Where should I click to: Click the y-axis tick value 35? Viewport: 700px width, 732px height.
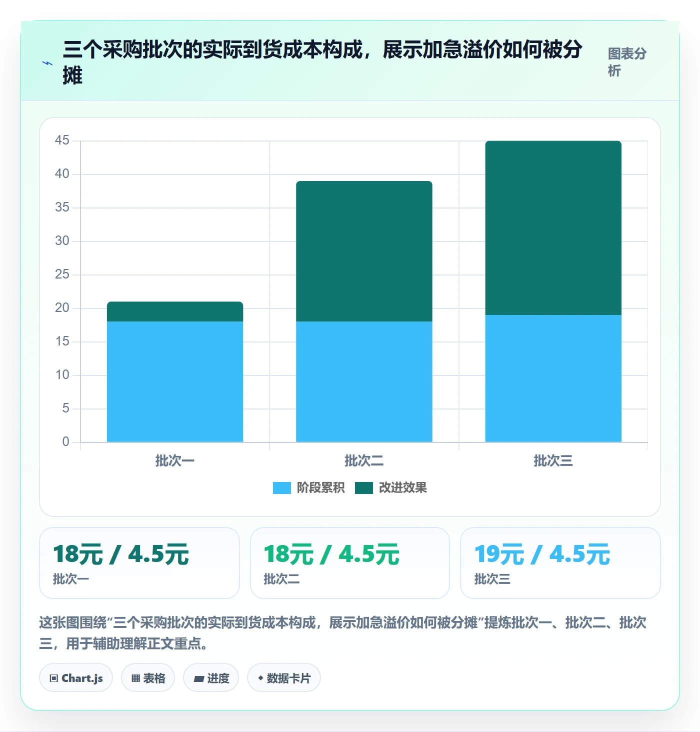coord(62,207)
